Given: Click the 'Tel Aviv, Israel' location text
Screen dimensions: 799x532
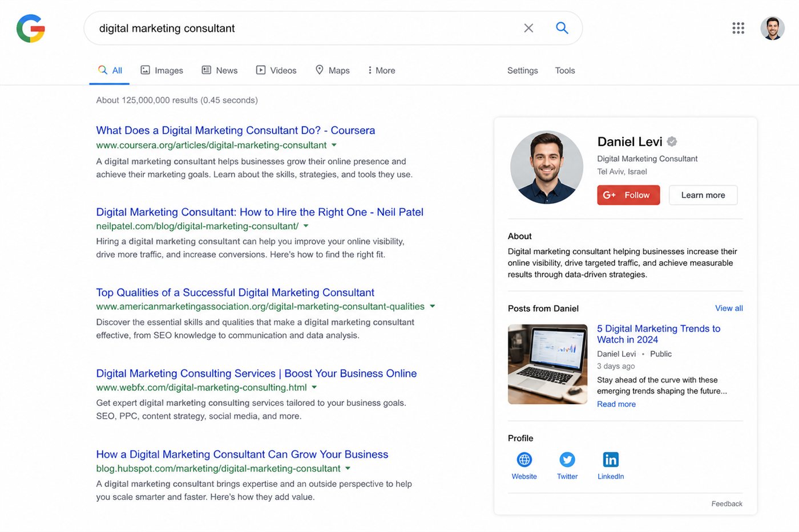Looking at the screenshot, I should [x=622, y=172].
